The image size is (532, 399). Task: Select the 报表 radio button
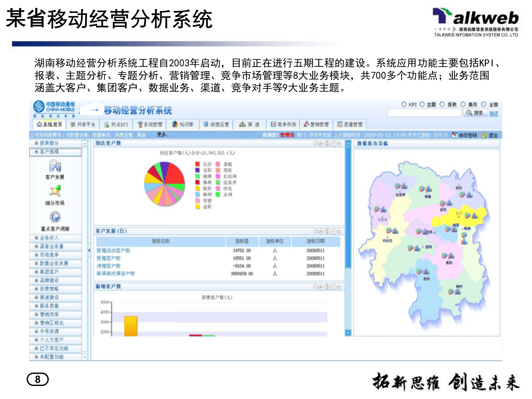click(442, 104)
